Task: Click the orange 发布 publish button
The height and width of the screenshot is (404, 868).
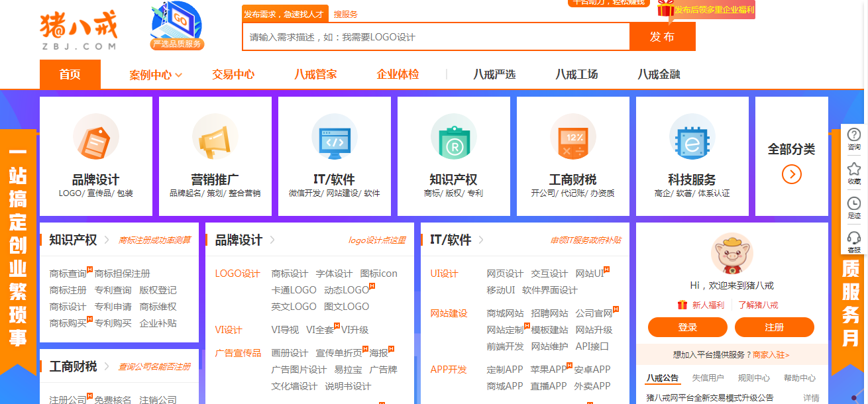Action: pyautogui.click(x=662, y=38)
